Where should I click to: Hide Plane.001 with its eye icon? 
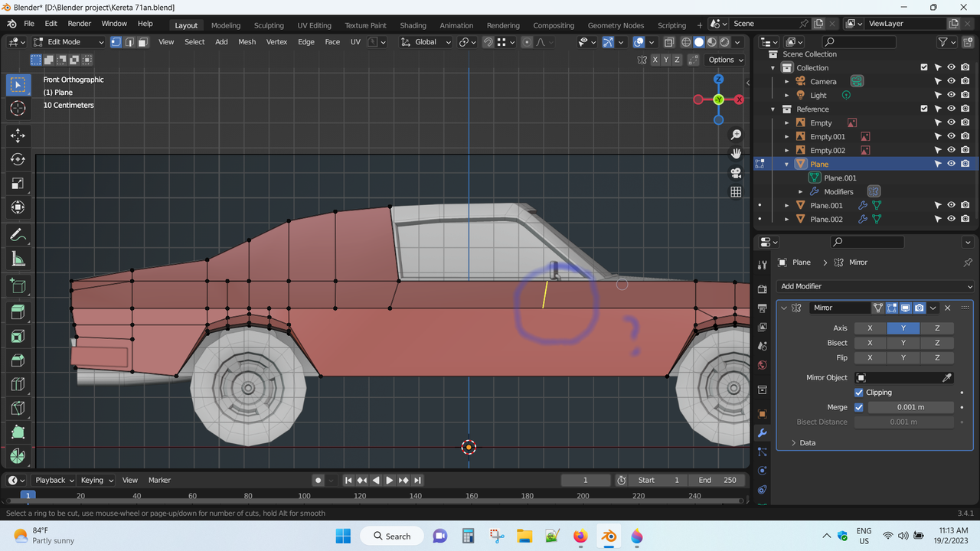pyautogui.click(x=951, y=205)
